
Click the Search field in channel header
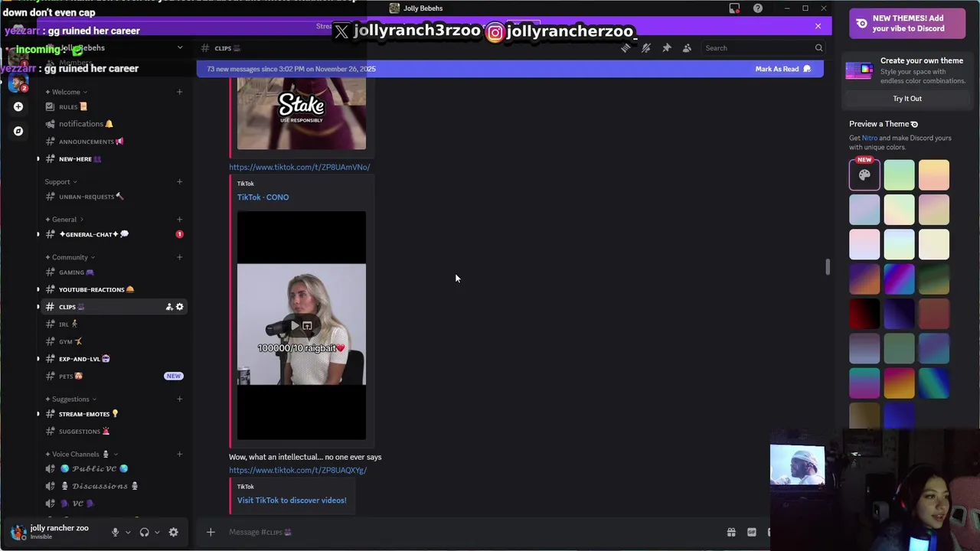(763, 48)
